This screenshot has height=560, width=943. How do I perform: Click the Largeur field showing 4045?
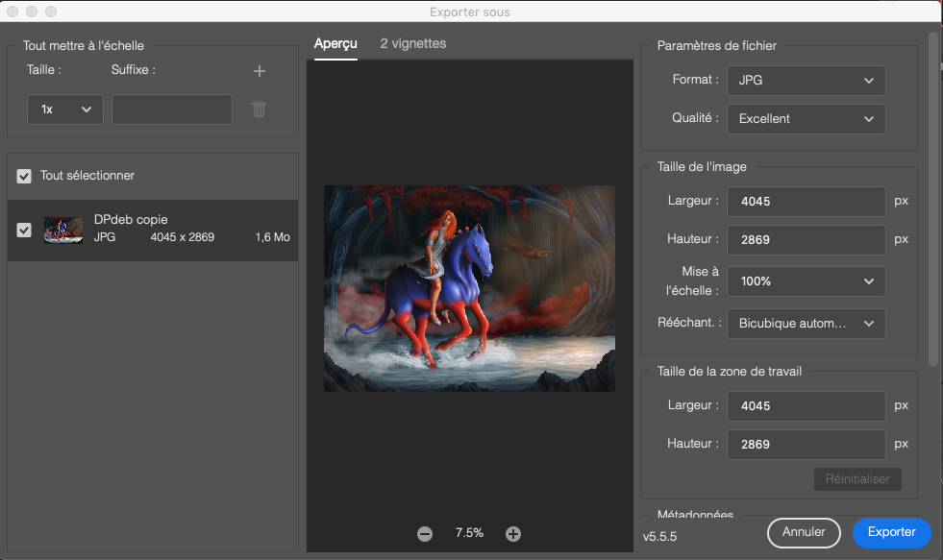point(806,202)
